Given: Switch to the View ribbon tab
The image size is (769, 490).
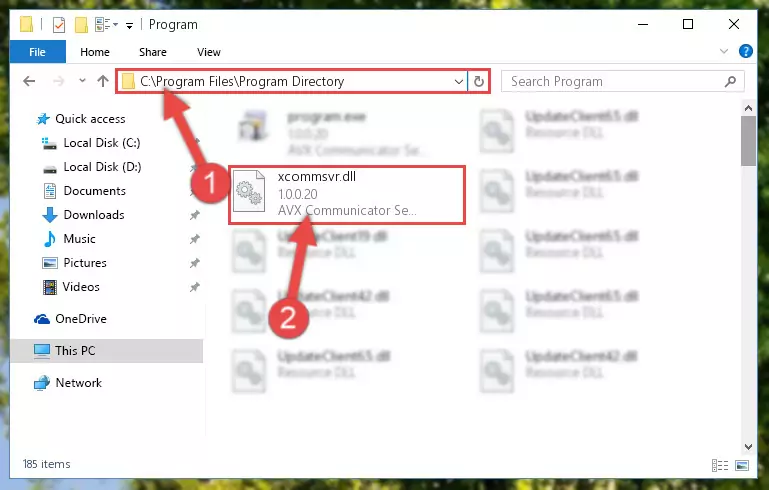Looking at the screenshot, I should [208, 52].
